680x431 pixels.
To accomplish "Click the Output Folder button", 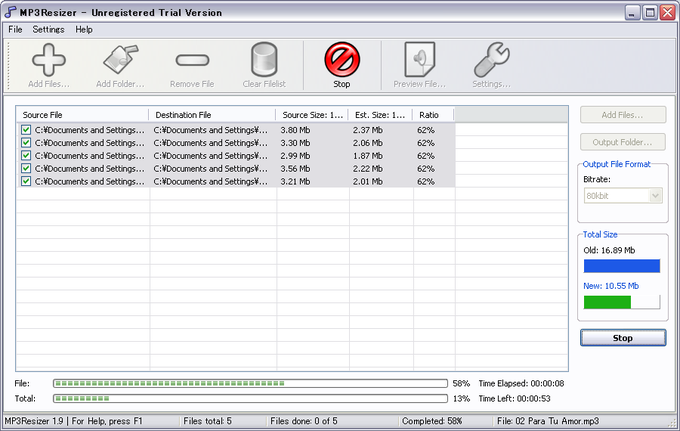I will [623, 142].
